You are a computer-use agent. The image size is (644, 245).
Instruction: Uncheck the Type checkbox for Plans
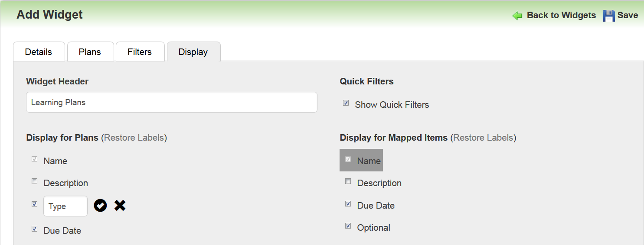point(35,204)
